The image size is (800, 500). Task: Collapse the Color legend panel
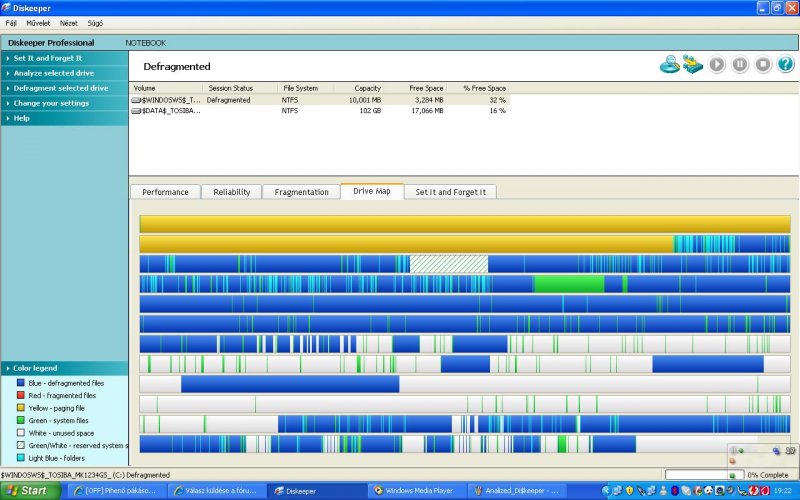[64, 368]
